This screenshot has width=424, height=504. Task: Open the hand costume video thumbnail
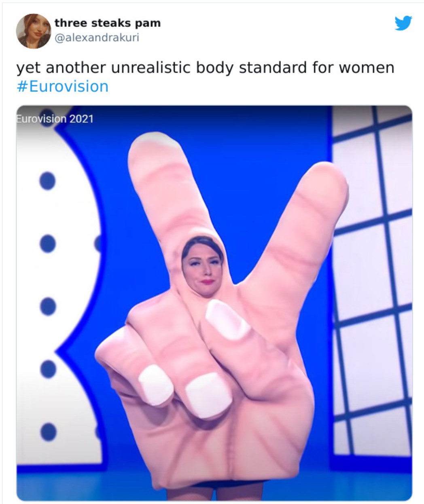coord(214,303)
